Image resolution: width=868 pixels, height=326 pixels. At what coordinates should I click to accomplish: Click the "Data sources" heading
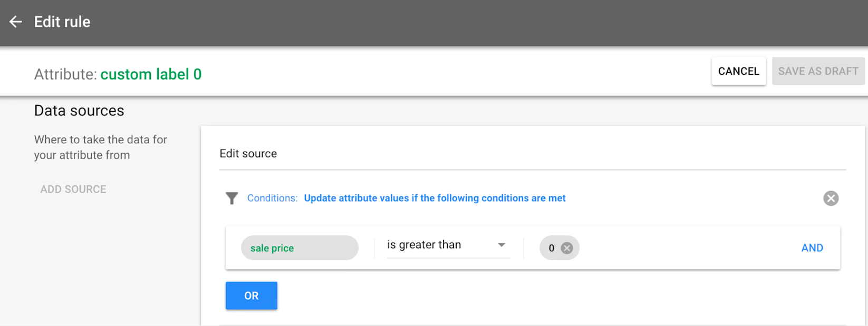click(79, 111)
